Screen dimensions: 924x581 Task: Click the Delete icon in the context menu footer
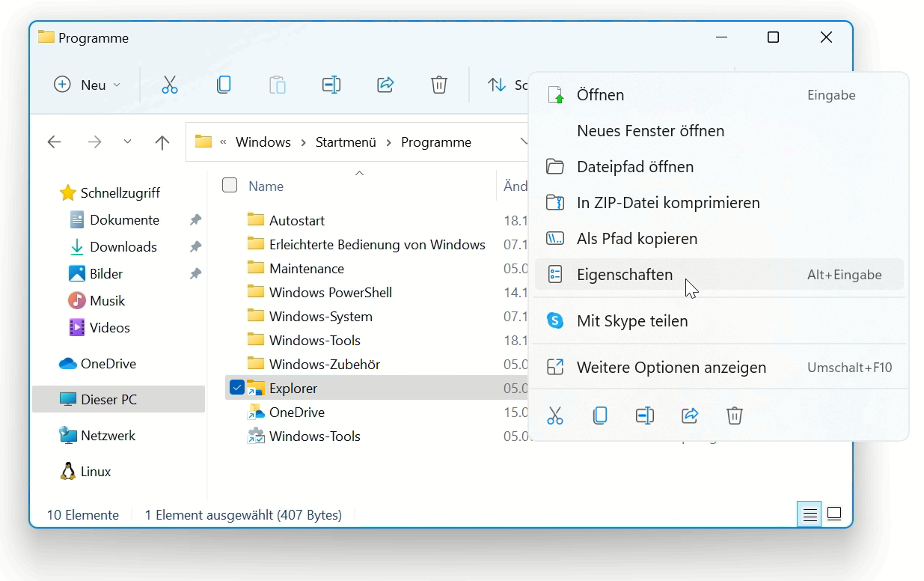click(734, 416)
